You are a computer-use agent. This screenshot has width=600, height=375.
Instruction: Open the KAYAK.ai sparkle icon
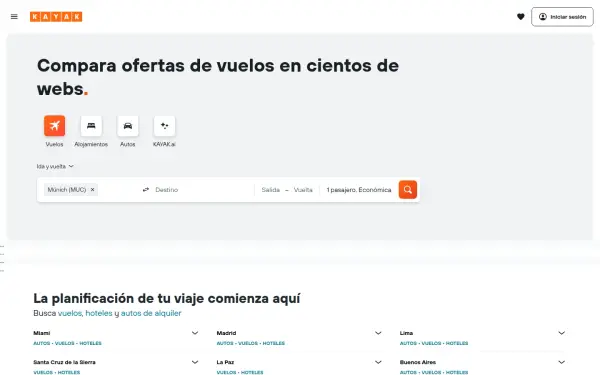[x=164, y=126]
